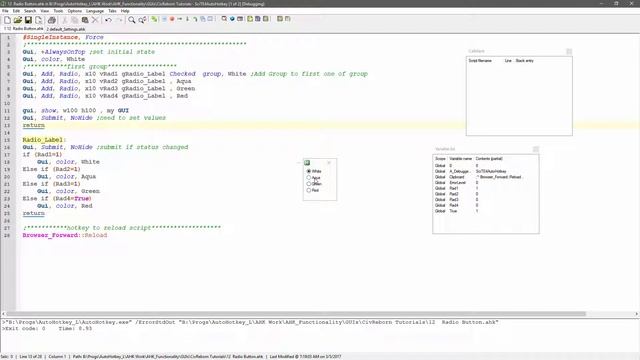Viewport: 640px width, 360px height.
Task: Click the Redo arrow icon
Action: (119, 20)
